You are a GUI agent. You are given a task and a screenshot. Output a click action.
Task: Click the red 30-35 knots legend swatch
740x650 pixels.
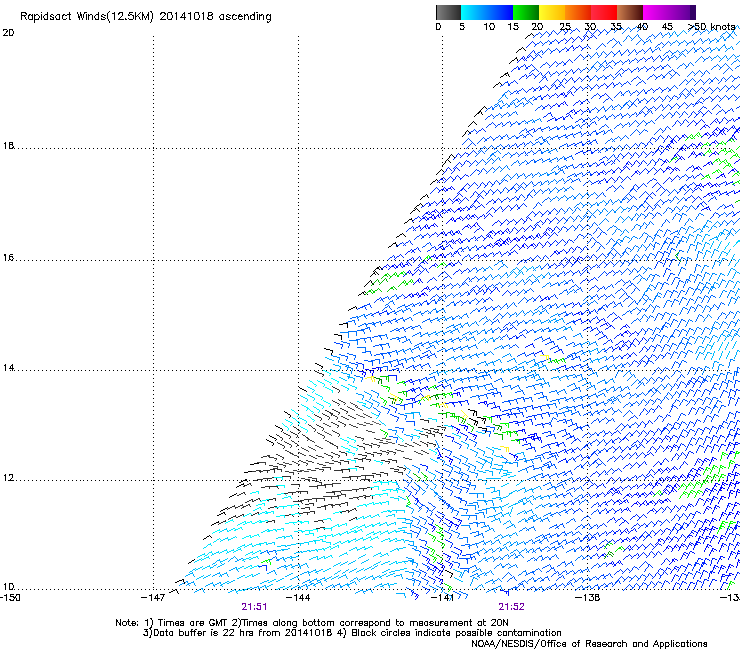[604, 12]
